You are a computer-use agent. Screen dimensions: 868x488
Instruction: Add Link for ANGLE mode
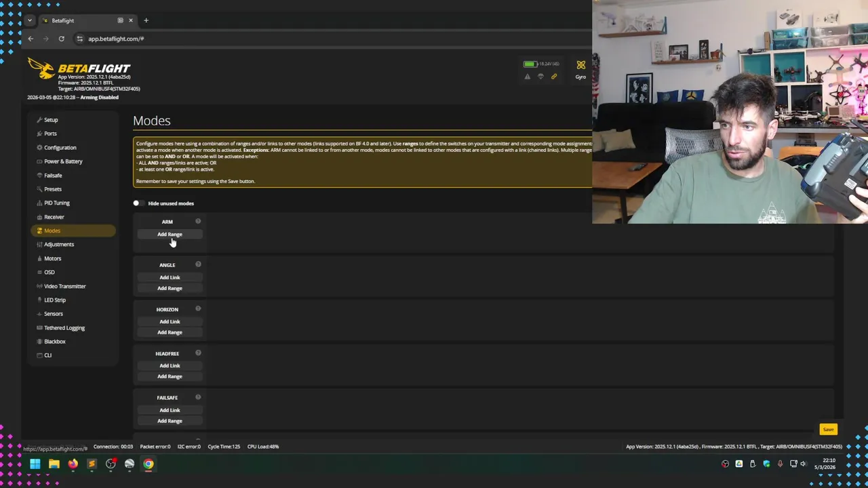click(170, 277)
